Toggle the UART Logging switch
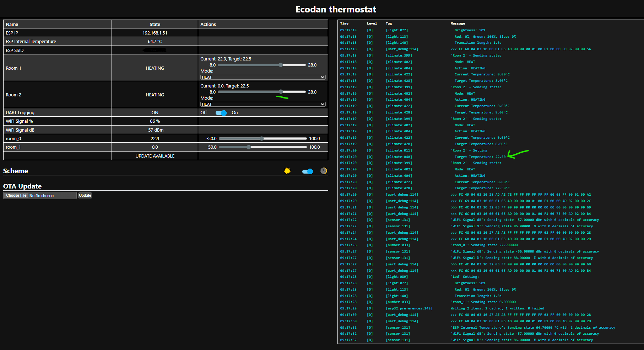644x350 pixels. (x=221, y=113)
